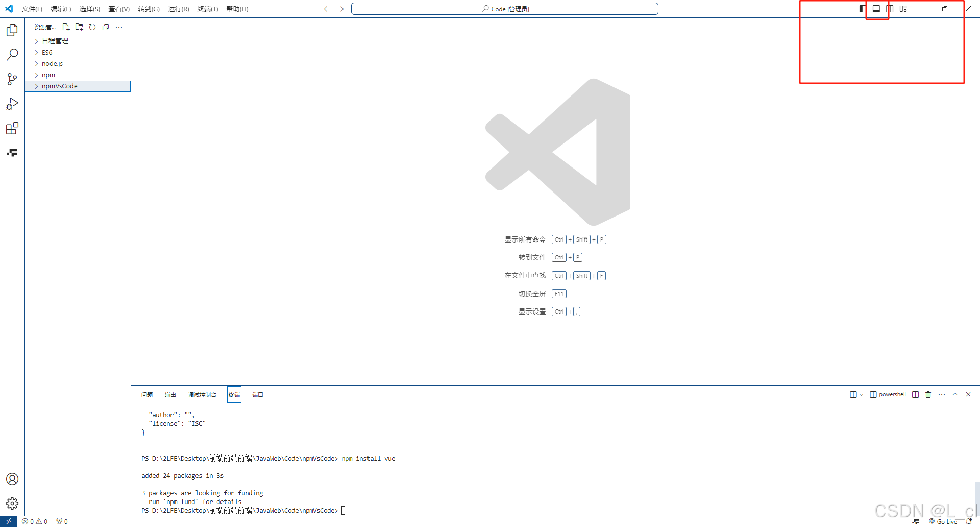Open the Search view in activity bar
Viewport: 980px width, 527px height.
tap(12, 55)
